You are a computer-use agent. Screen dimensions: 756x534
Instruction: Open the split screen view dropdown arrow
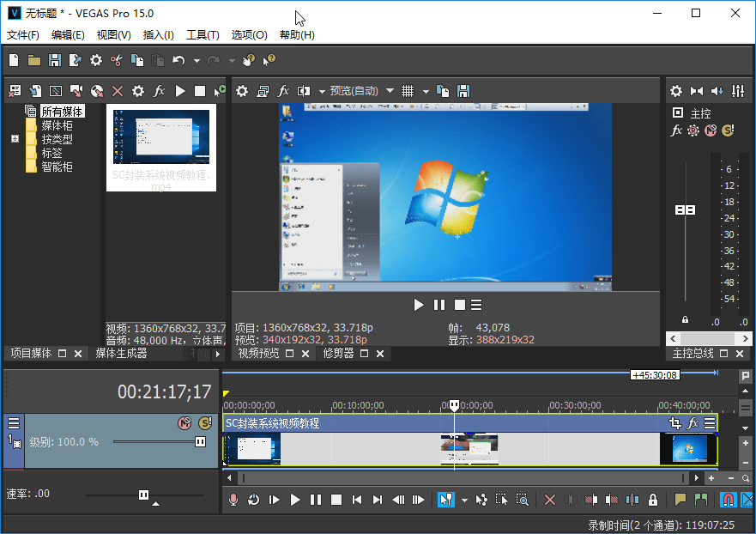coord(322,91)
